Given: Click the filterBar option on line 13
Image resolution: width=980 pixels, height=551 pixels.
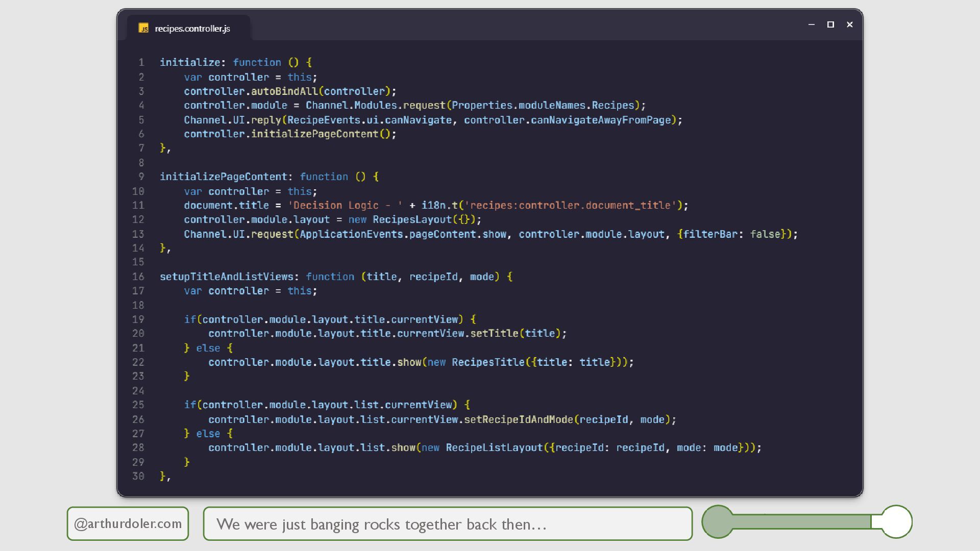Looking at the screenshot, I should pos(710,234).
